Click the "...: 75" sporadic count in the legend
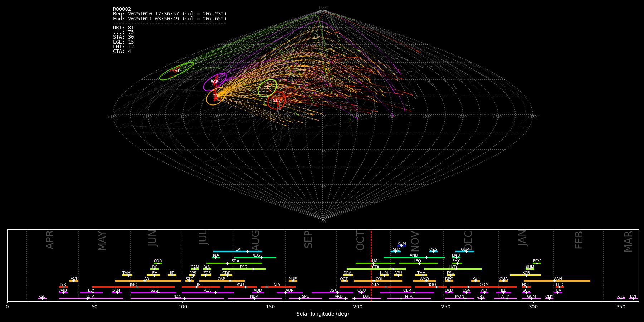 pos(123,33)
